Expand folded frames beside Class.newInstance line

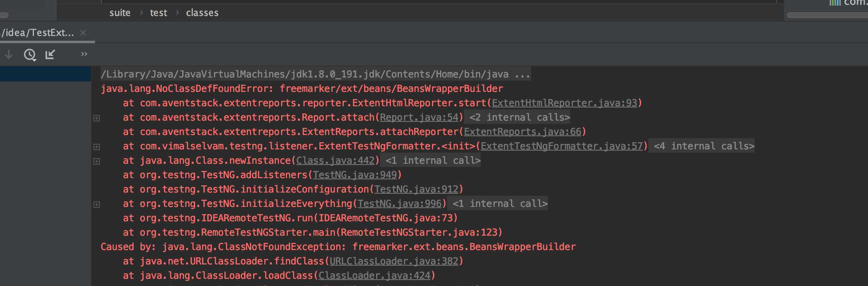[97, 161]
